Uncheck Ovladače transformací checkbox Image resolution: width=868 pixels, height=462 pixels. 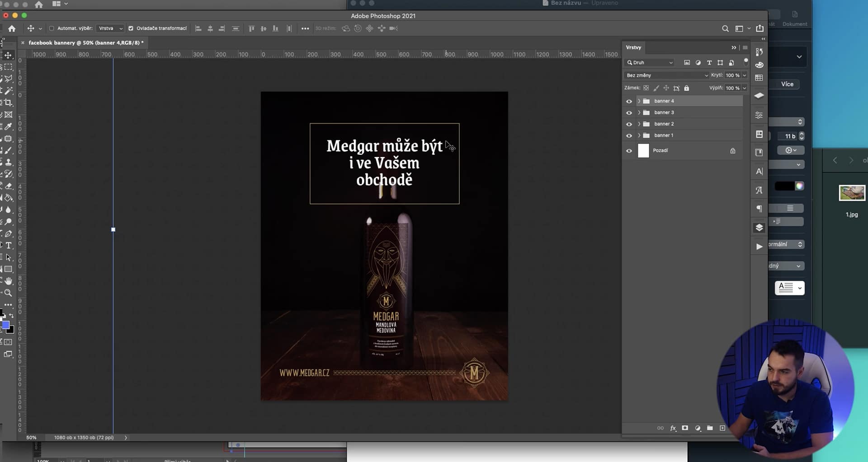131,28
